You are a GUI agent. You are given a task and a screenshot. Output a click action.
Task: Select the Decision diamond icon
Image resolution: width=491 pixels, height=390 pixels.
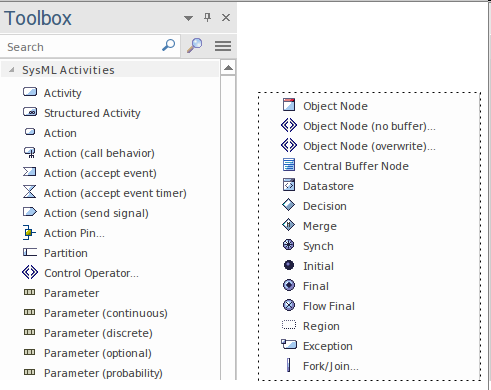click(x=289, y=205)
